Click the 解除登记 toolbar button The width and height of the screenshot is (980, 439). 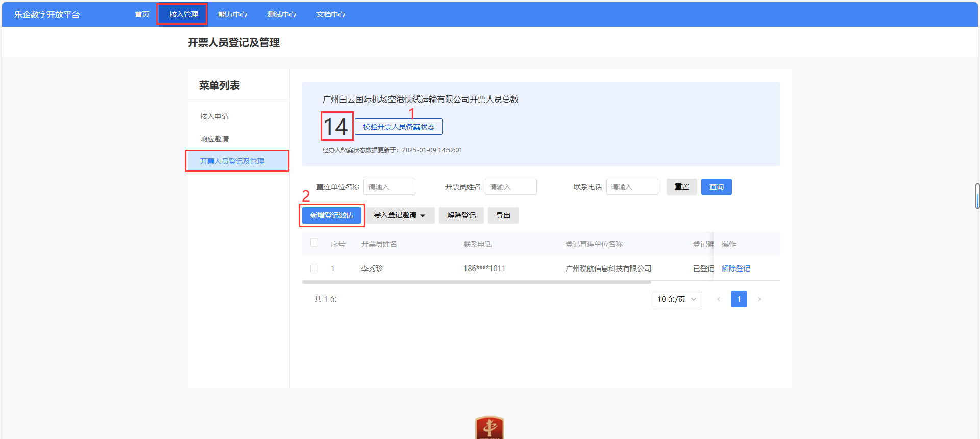click(461, 215)
